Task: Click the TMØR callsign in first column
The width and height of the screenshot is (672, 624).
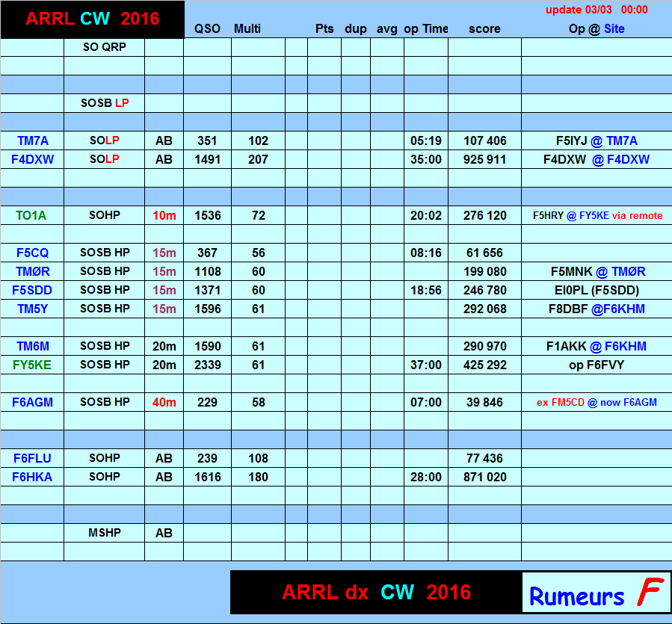Action: [32, 271]
